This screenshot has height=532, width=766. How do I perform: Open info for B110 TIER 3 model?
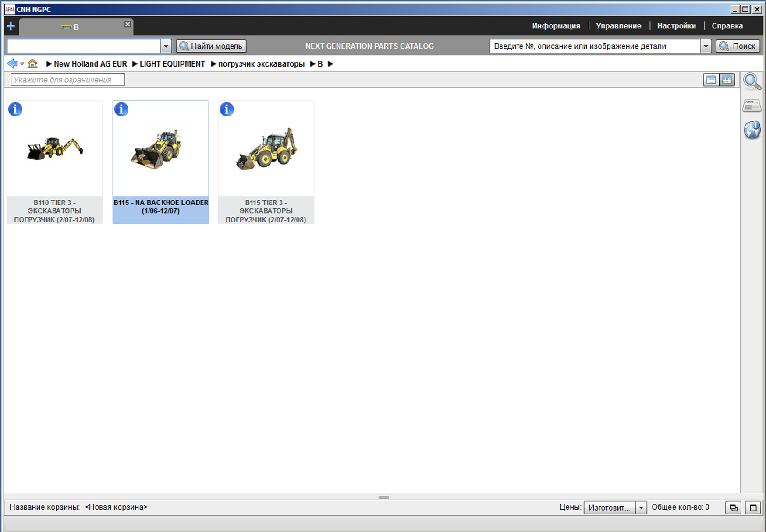pos(15,109)
